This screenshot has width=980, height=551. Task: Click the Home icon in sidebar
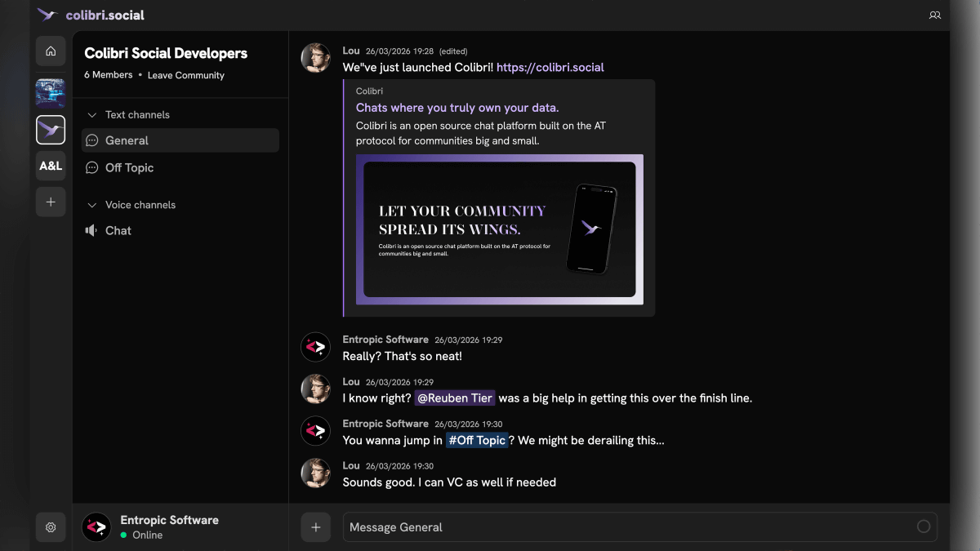click(x=51, y=51)
